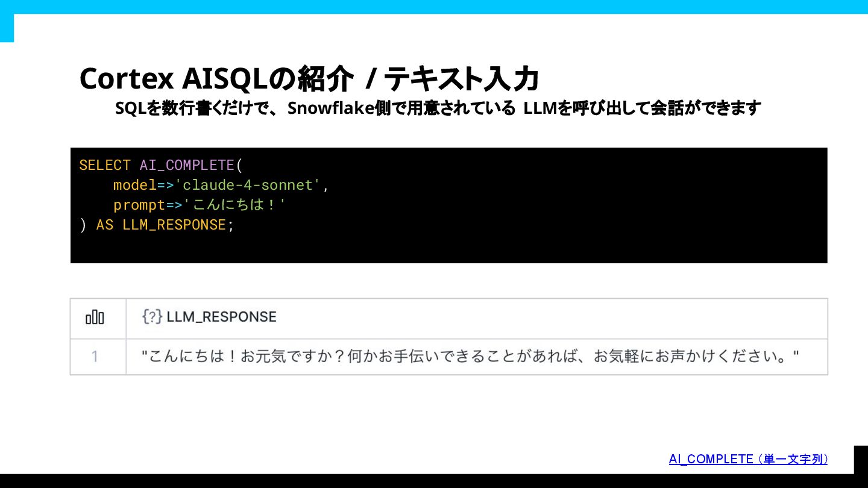Click the slide title Cortex AISQLの紹介 / テキスト入力
Screen dimensions: 868x488
pos(309,79)
